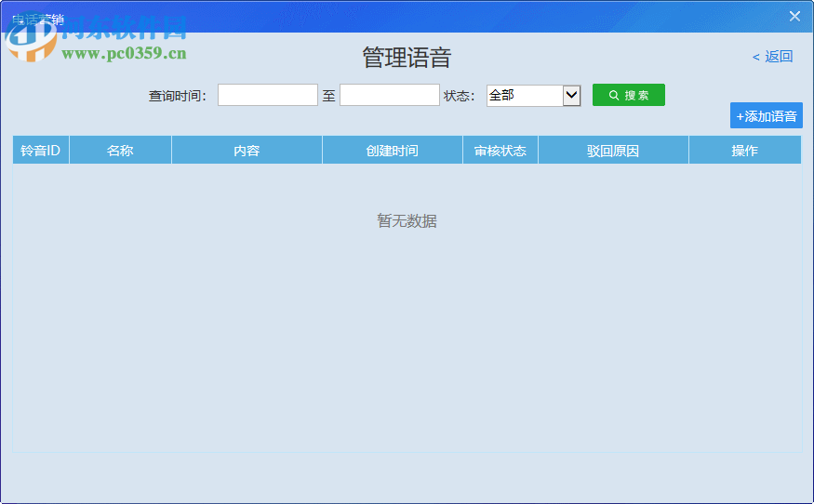This screenshot has width=814, height=504.
Task: Click the 名称 column header
Action: (120, 150)
